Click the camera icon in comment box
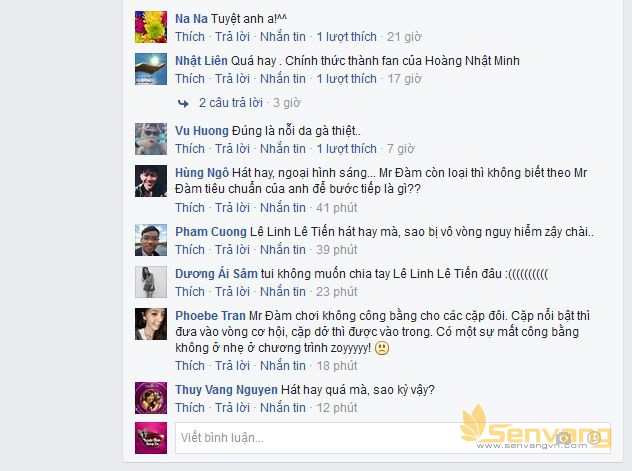Viewport: 632px width, 471px height. [x=563, y=438]
